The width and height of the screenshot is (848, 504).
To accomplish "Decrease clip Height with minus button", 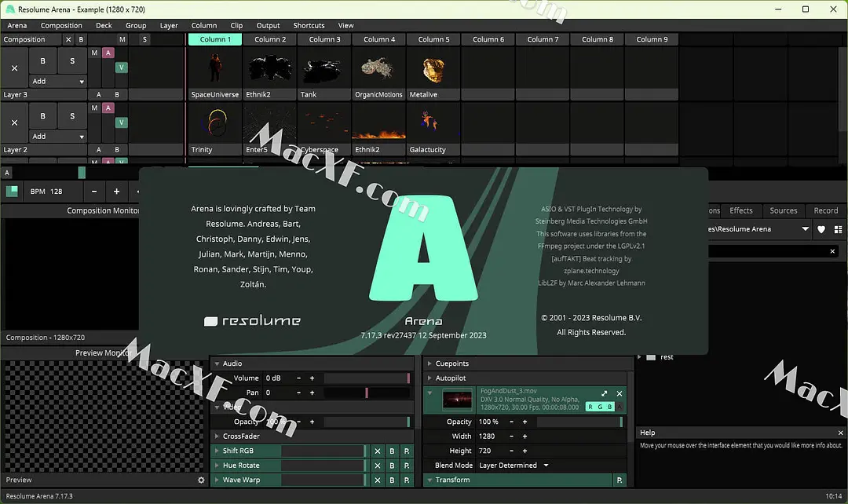I will [x=511, y=451].
